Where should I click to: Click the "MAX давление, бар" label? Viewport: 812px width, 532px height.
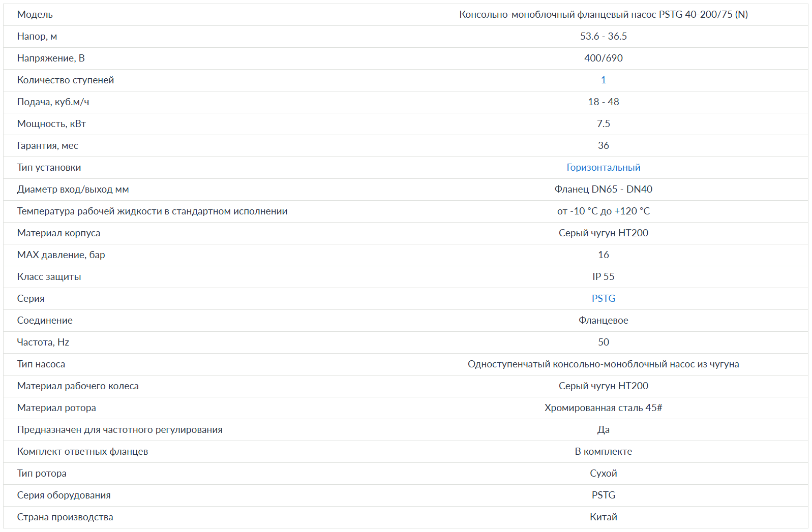tap(61, 255)
